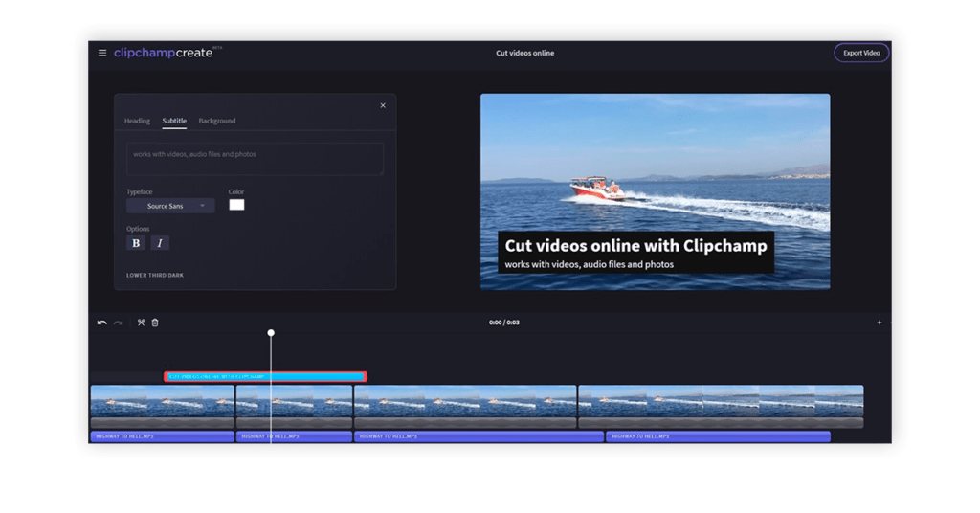The height and width of the screenshot is (513, 980).
Task: Switch to the Heading tab
Action: pos(137,121)
